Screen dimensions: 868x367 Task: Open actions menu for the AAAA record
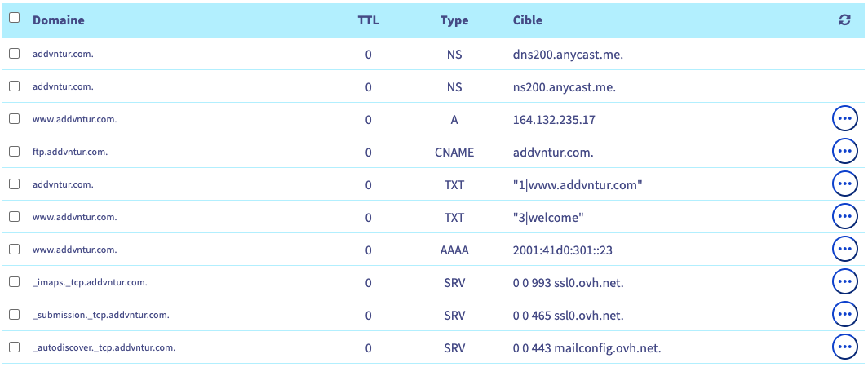(x=844, y=250)
